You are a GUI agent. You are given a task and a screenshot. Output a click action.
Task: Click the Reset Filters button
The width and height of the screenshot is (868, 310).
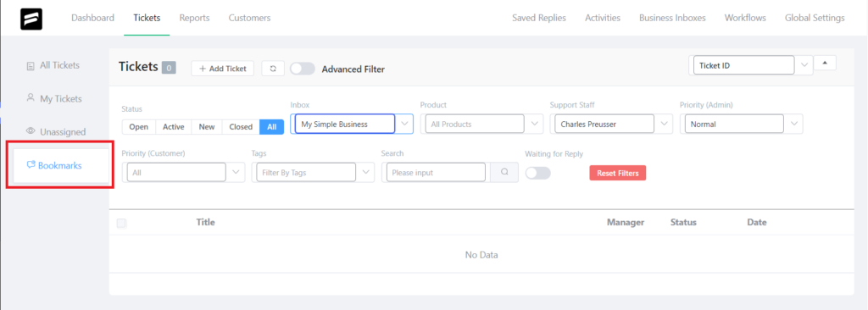tap(618, 173)
